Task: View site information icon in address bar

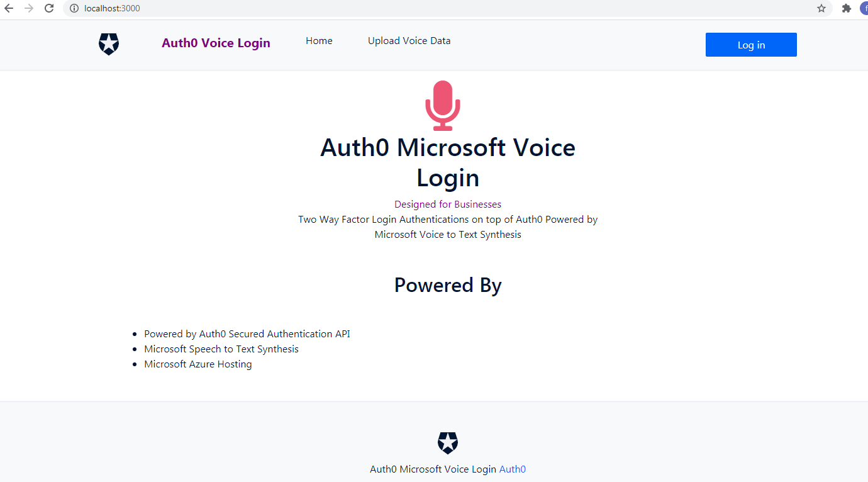Action: tap(74, 8)
